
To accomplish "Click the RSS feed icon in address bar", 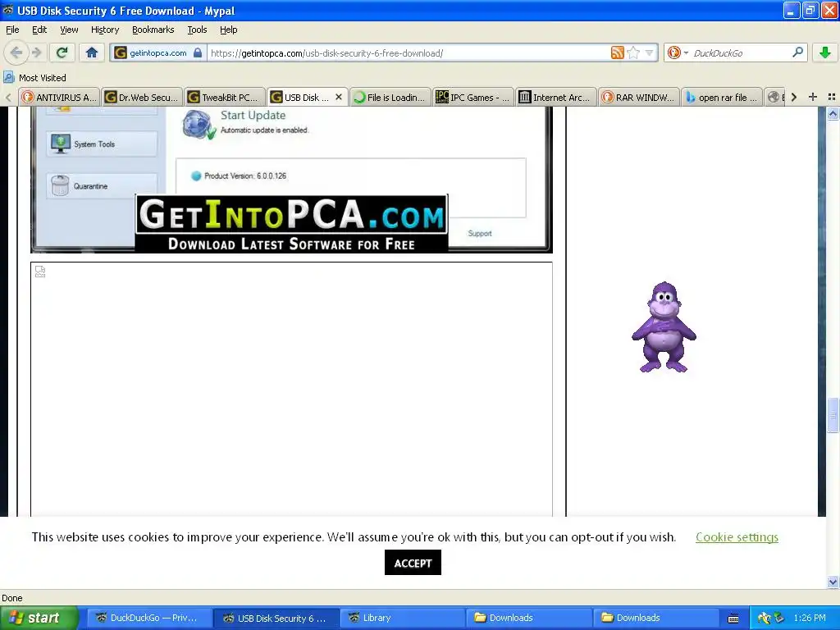I will (x=617, y=52).
